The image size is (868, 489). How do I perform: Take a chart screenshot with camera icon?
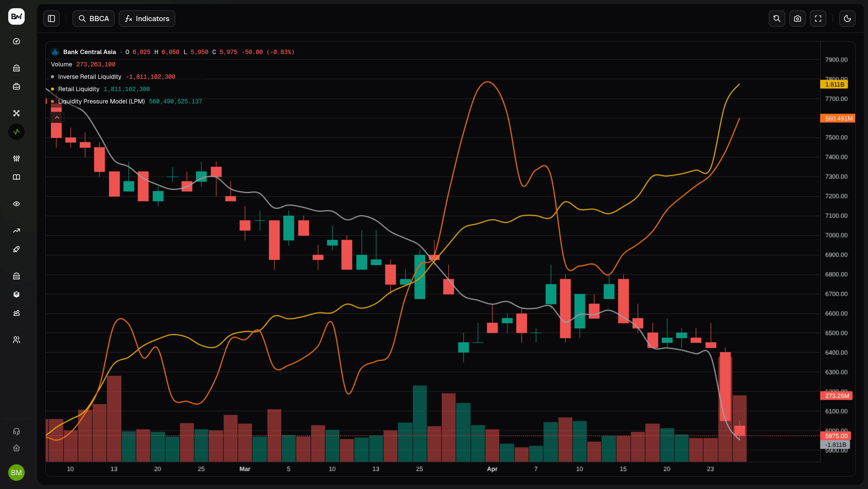click(798, 19)
